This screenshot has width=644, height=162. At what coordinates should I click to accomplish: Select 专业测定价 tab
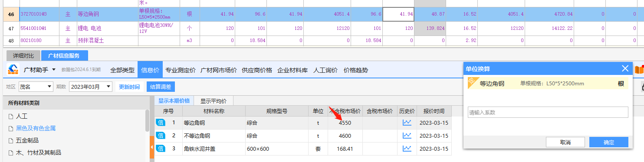pyautogui.click(x=181, y=70)
